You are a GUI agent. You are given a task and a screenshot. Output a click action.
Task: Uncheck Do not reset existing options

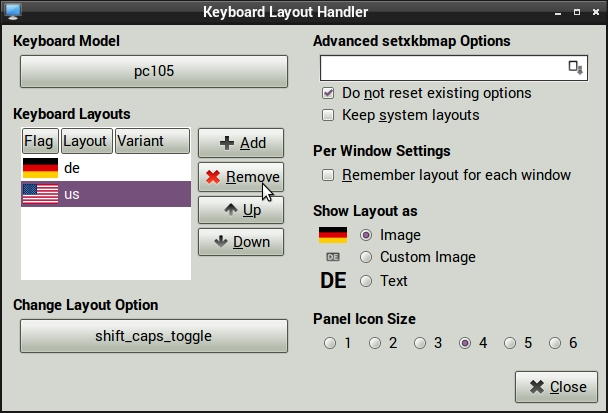(x=328, y=93)
